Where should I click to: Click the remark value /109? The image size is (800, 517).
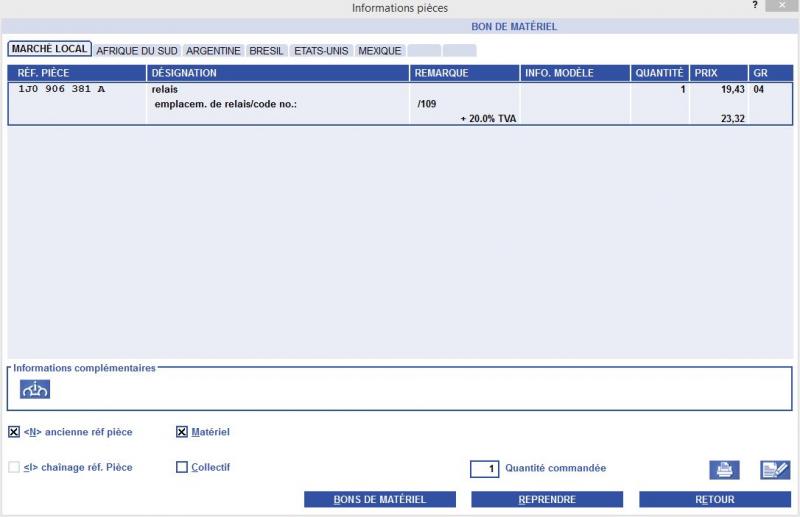[427, 104]
